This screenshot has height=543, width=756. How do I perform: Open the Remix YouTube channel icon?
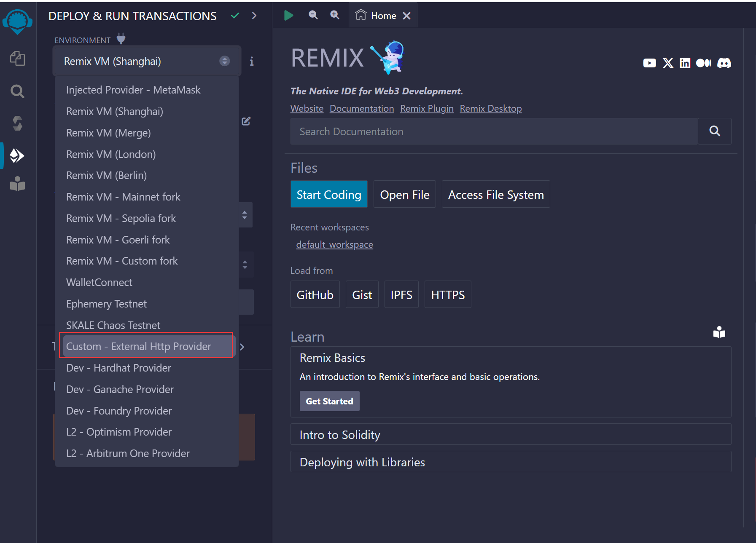tap(649, 63)
